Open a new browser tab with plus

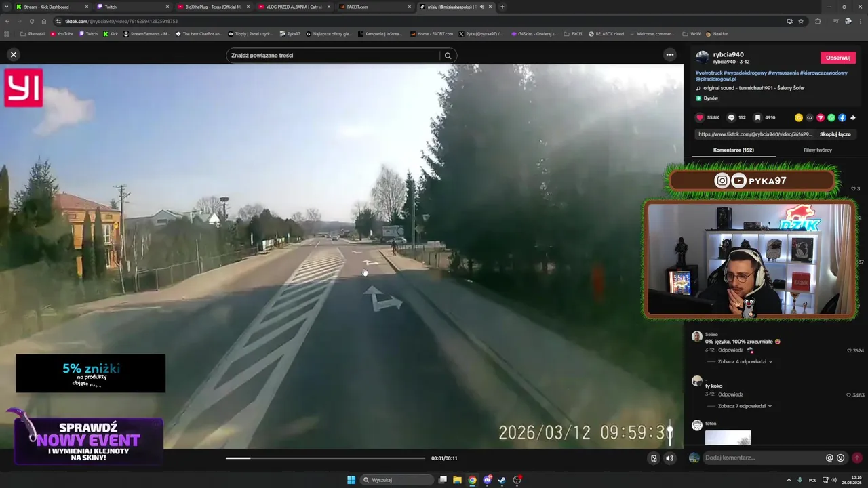tap(502, 7)
